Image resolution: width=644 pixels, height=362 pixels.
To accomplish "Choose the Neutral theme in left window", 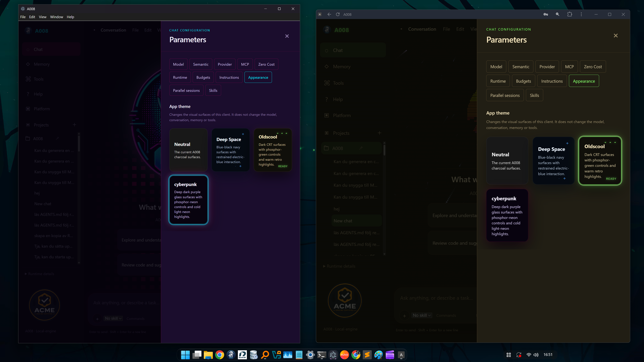I will [188, 150].
